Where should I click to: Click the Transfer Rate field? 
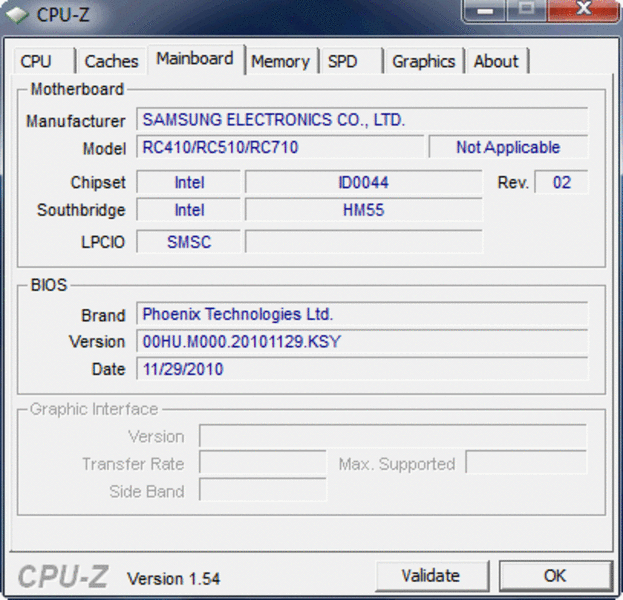click(263, 463)
